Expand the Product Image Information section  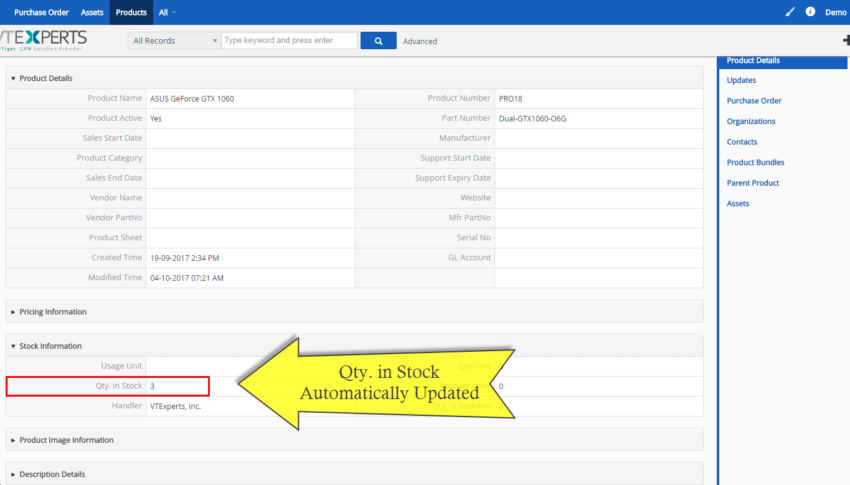tap(13, 441)
